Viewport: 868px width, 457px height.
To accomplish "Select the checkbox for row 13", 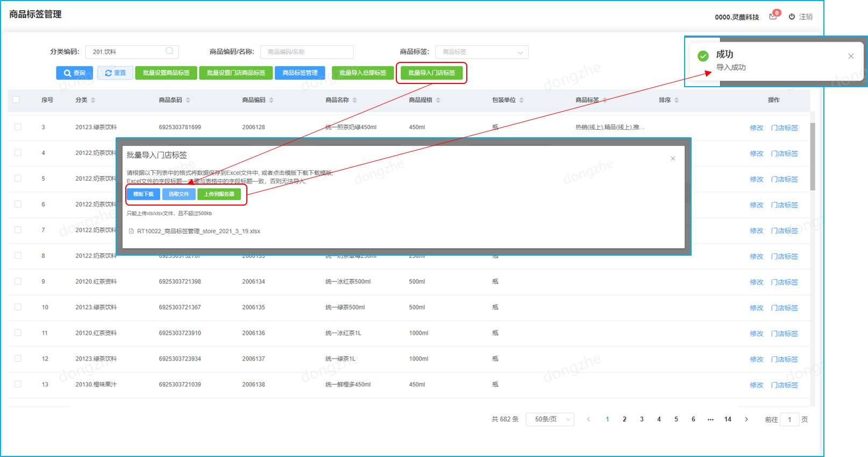I will (x=18, y=384).
